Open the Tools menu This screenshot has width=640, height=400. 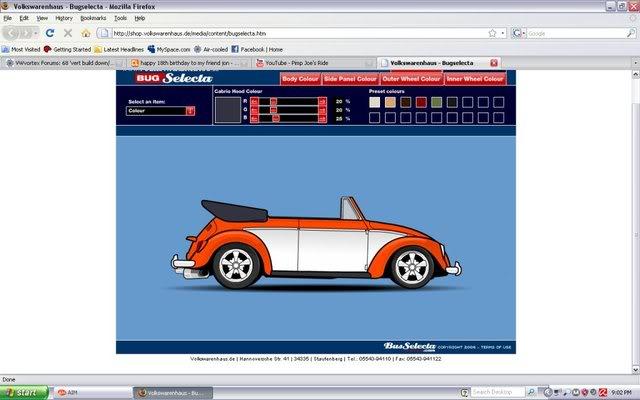120,18
